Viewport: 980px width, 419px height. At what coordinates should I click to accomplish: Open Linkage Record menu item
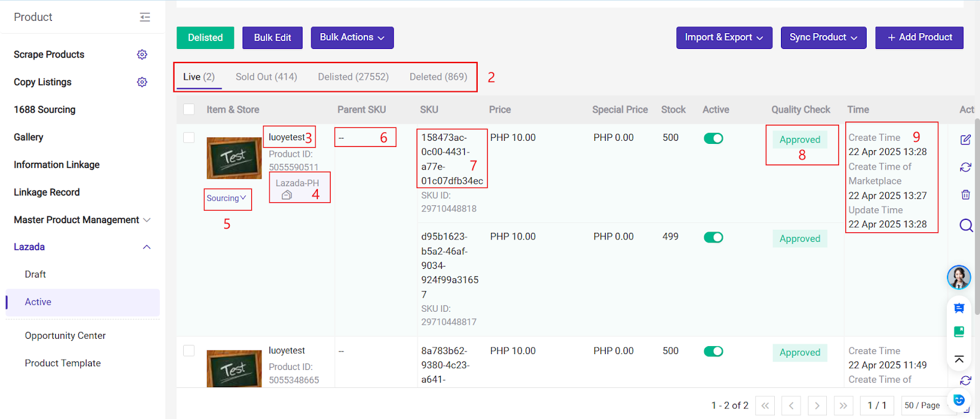click(47, 192)
